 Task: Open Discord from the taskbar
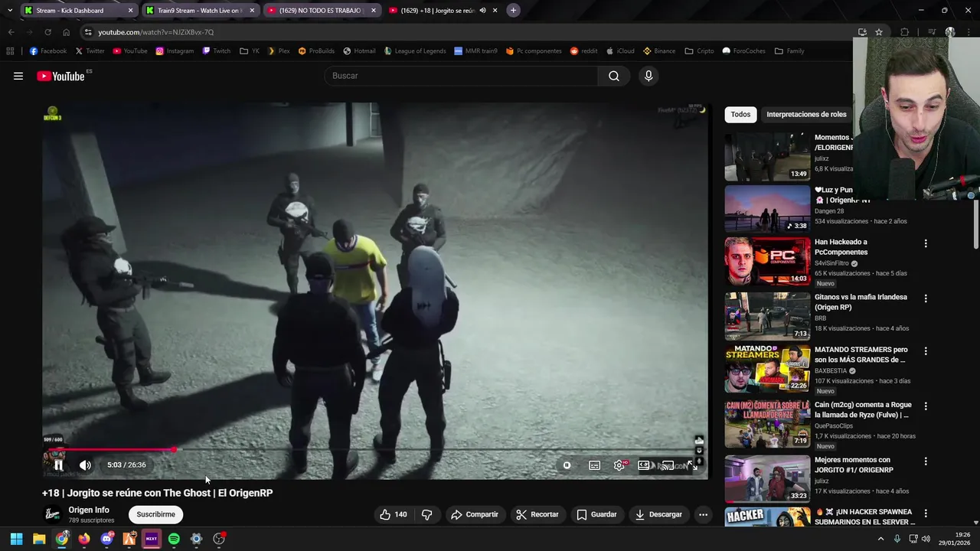coord(106,539)
